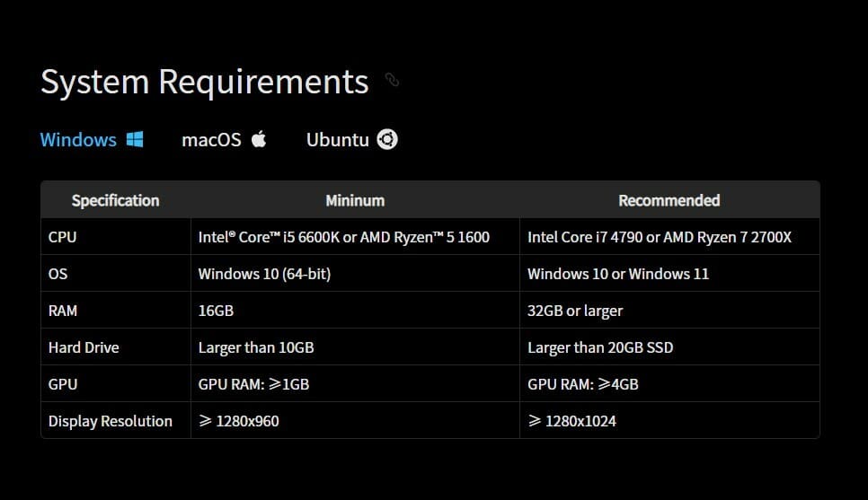Viewport: 868px width, 500px height.
Task: Click the cell Windows 10 (64-bit)
Action: [355, 274]
